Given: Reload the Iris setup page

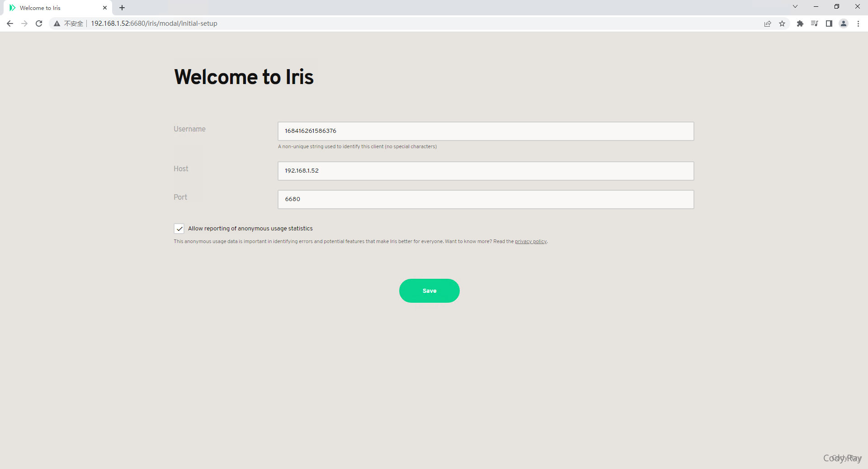Looking at the screenshot, I should (39, 23).
